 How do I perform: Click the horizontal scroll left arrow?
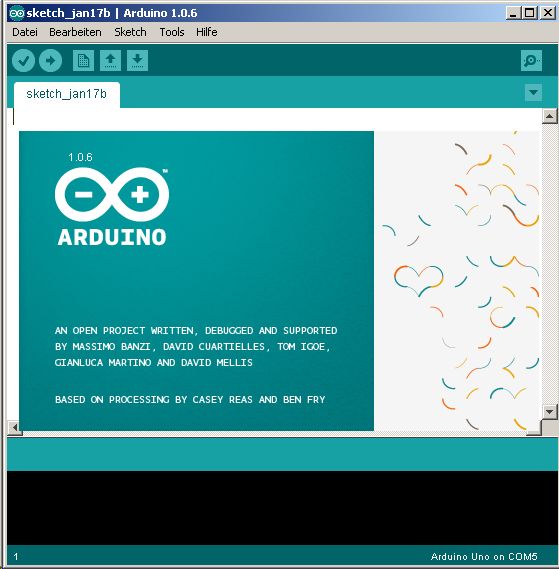(x=15, y=428)
